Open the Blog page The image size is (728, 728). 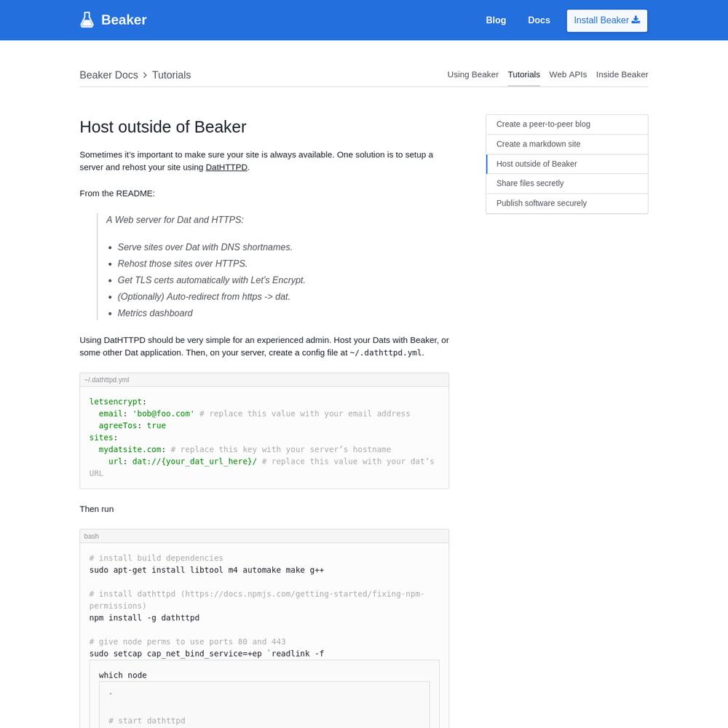(496, 20)
